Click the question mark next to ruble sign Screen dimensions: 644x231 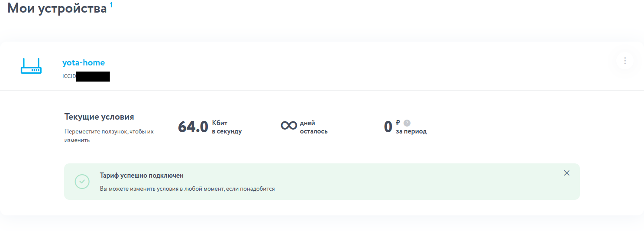[407, 123]
